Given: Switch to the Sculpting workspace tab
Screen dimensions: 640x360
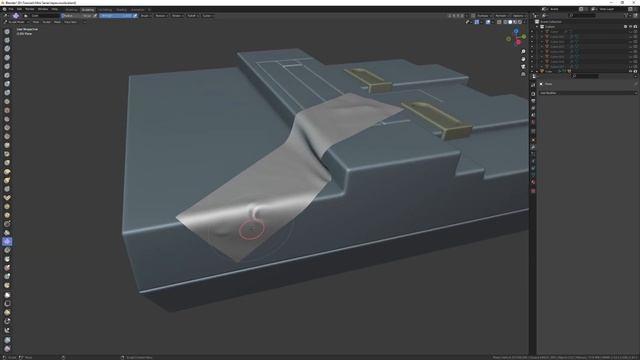Looking at the screenshot, I should tap(88, 9).
